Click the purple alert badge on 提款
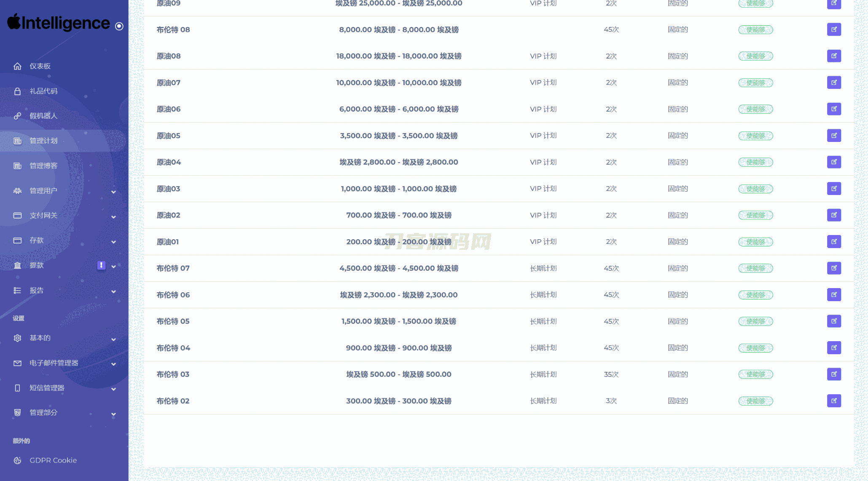The width and height of the screenshot is (868, 481). [101, 265]
